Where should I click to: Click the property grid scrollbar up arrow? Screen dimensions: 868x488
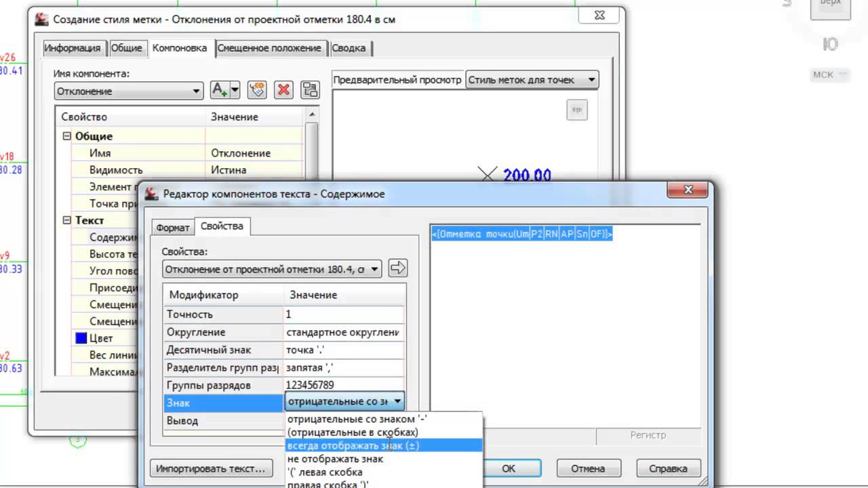311,114
